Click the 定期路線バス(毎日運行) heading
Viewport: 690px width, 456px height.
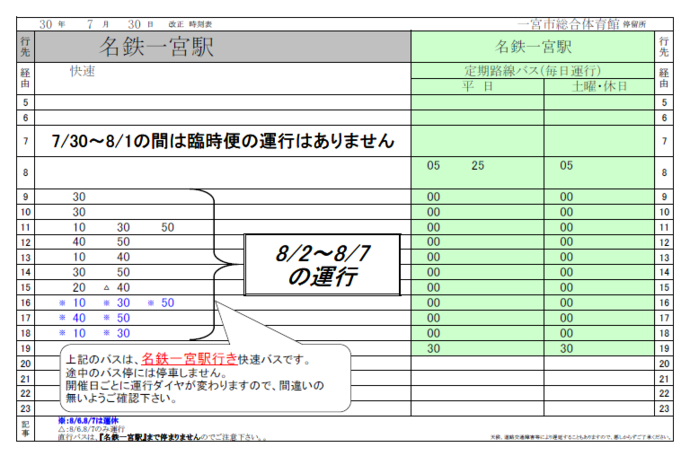tap(532, 71)
